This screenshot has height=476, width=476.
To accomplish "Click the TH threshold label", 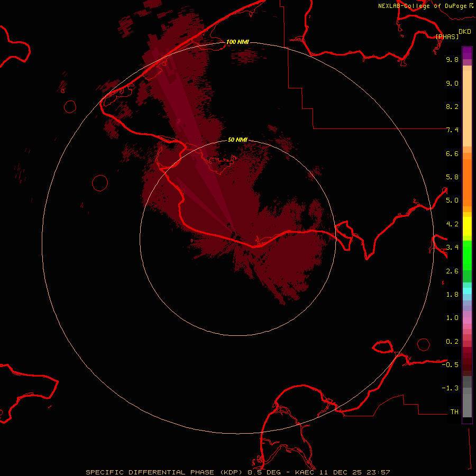I will tap(454, 412).
